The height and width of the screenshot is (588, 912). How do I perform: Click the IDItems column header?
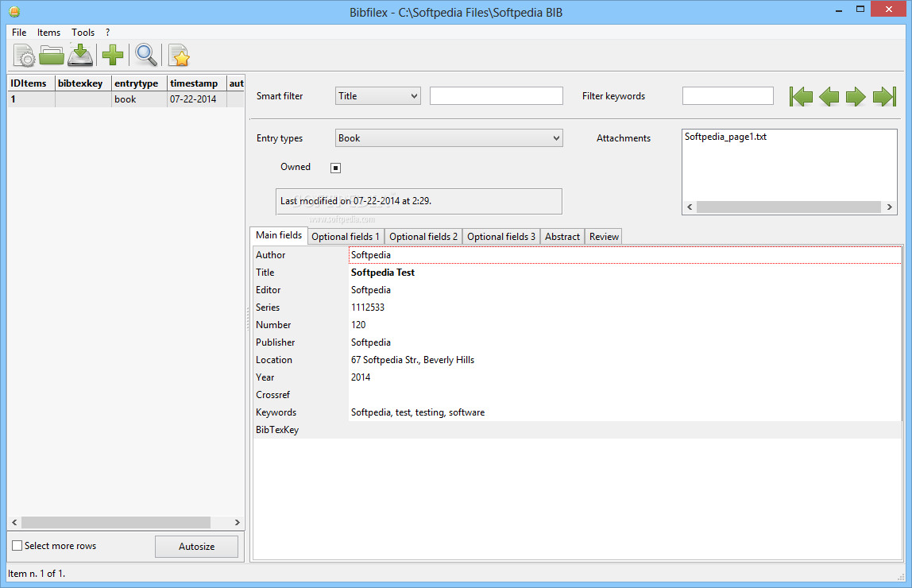32,83
